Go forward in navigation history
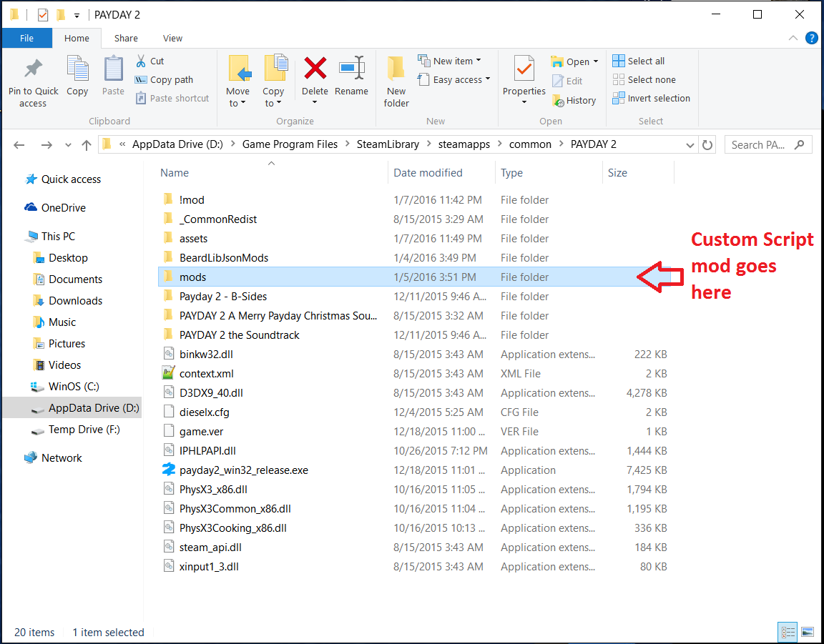The image size is (824, 644). 46,145
